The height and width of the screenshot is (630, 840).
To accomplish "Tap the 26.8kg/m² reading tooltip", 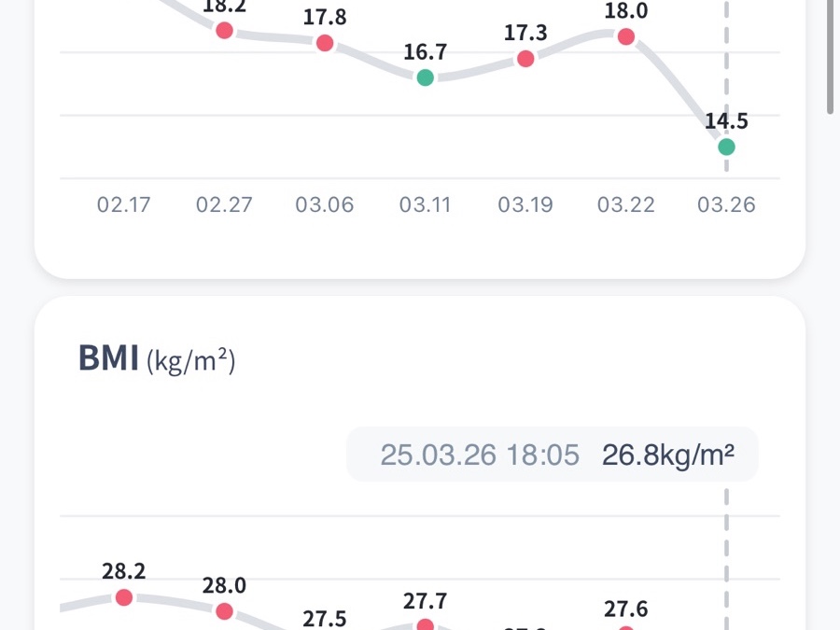I will (x=553, y=455).
